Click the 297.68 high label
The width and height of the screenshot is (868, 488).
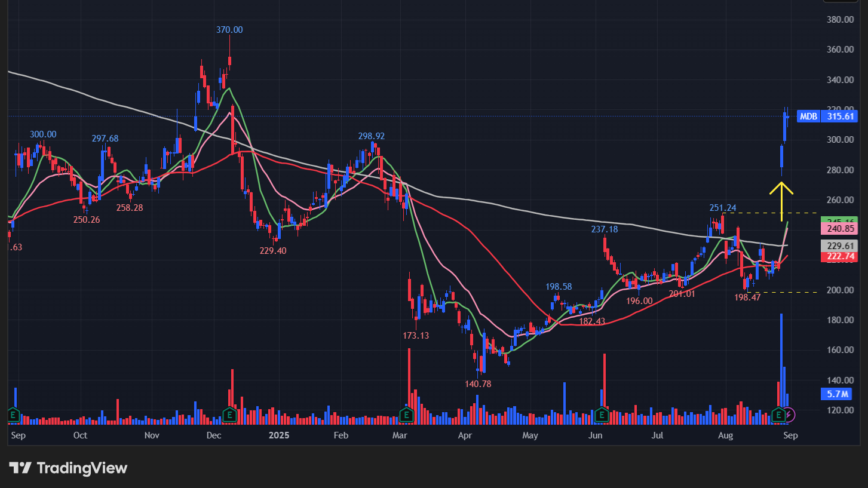(105, 139)
